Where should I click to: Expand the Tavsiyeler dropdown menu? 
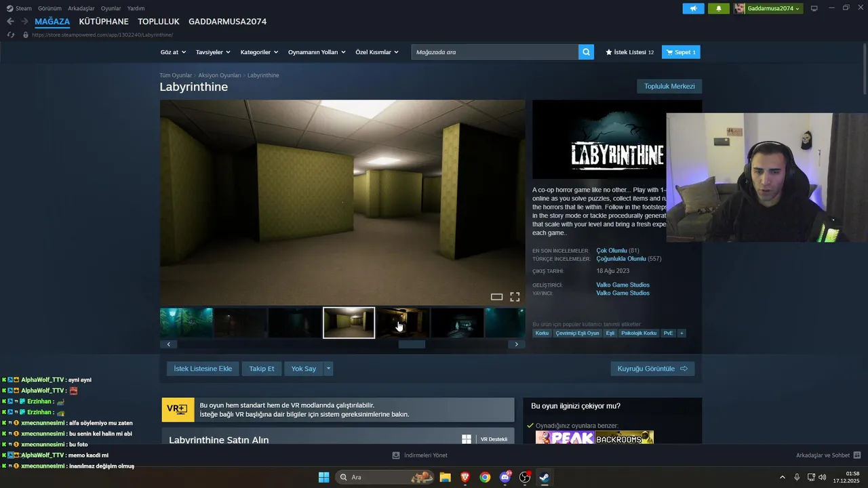213,52
